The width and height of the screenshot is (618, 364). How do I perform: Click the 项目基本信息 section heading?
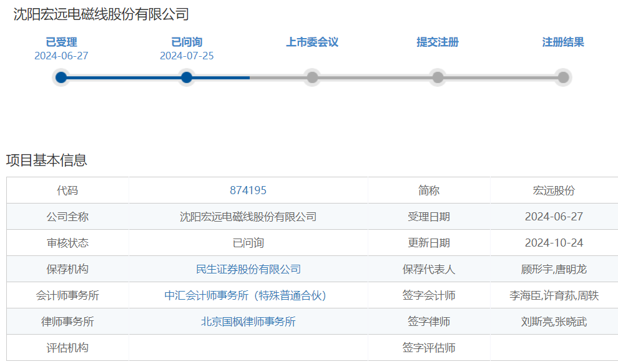pos(47,160)
